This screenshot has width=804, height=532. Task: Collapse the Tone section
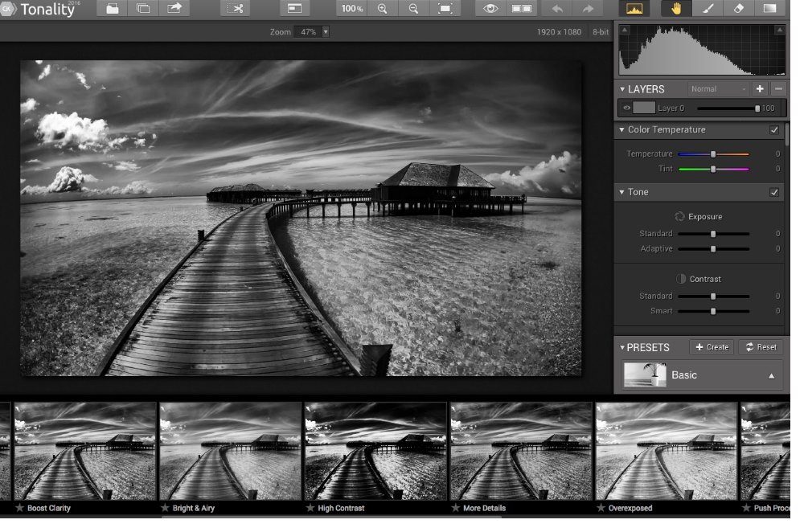[x=622, y=192]
